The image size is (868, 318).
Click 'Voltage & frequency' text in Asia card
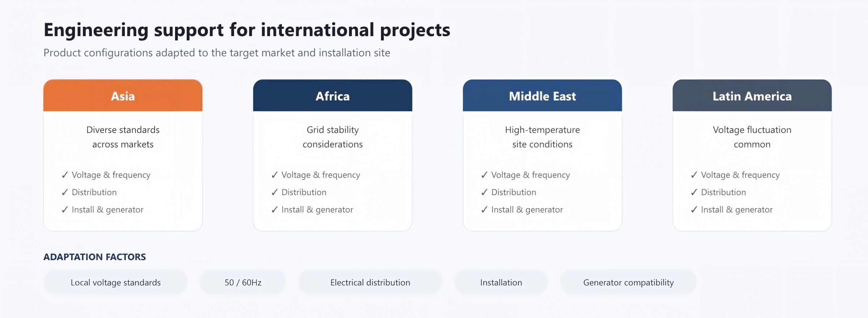click(111, 175)
